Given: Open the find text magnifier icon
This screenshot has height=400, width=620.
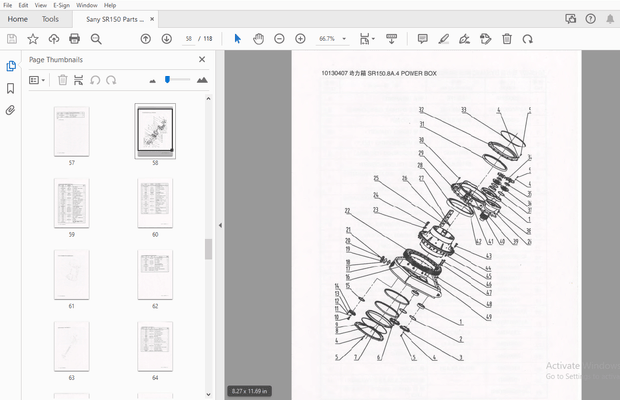Looking at the screenshot, I should point(96,39).
